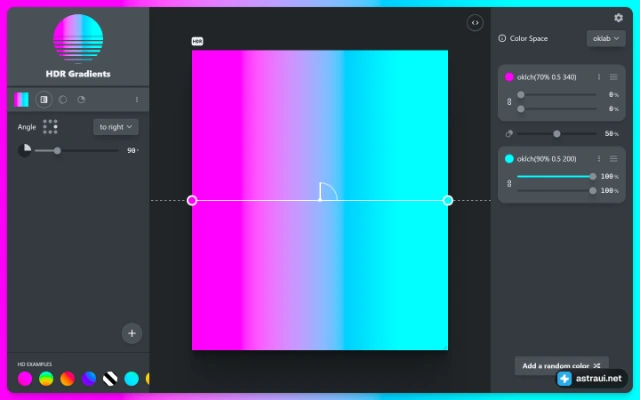640x400 pixels.
Task: Toggle the position link icon for the cyan stop
Action: point(509,183)
